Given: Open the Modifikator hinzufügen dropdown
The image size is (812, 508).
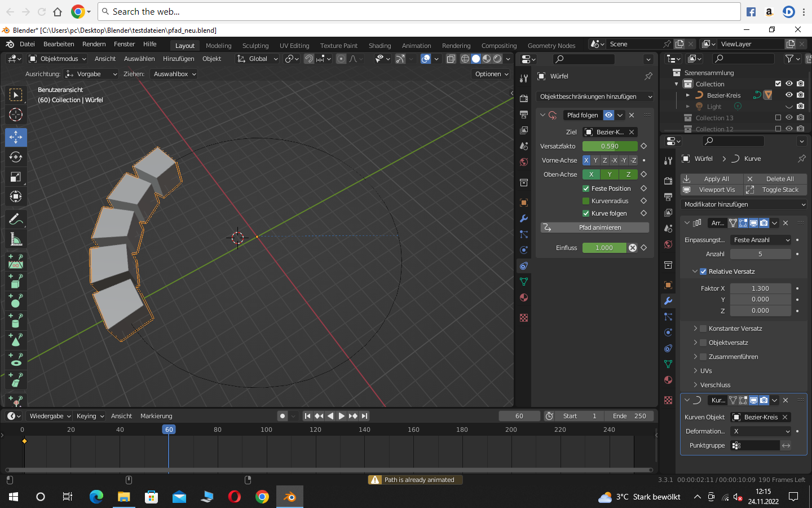Looking at the screenshot, I should point(744,204).
